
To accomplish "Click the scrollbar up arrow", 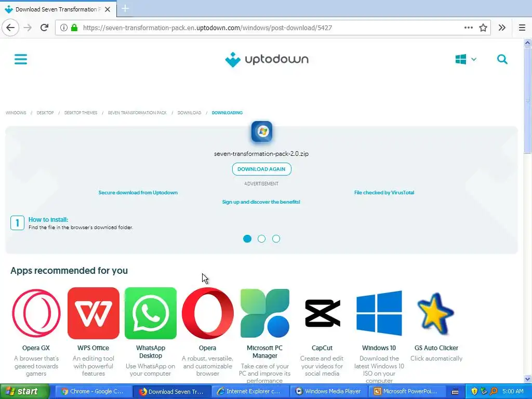I will [x=528, y=43].
